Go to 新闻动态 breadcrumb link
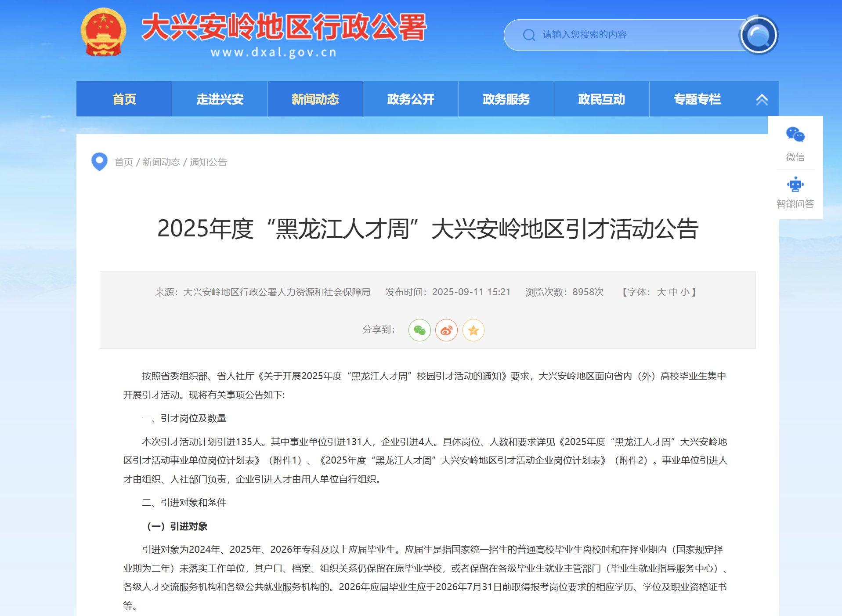The width and height of the screenshot is (842, 616). click(x=161, y=162)
